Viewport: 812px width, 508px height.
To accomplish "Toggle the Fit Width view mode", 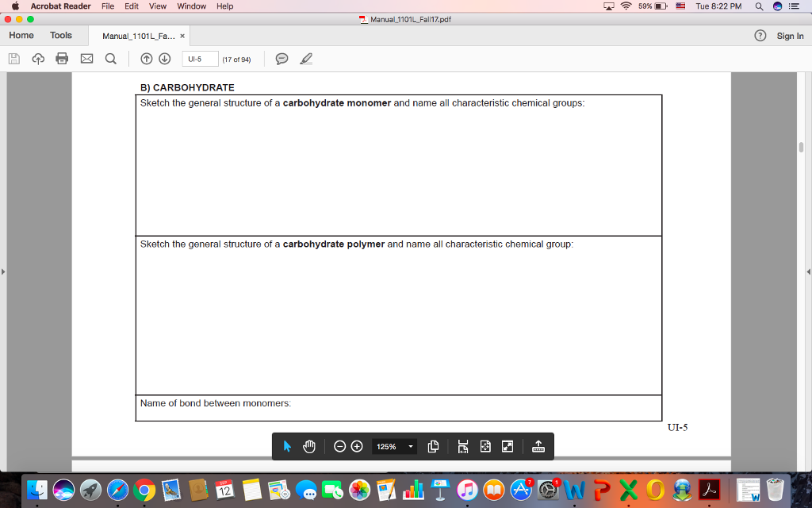I will tap(462, 446).
